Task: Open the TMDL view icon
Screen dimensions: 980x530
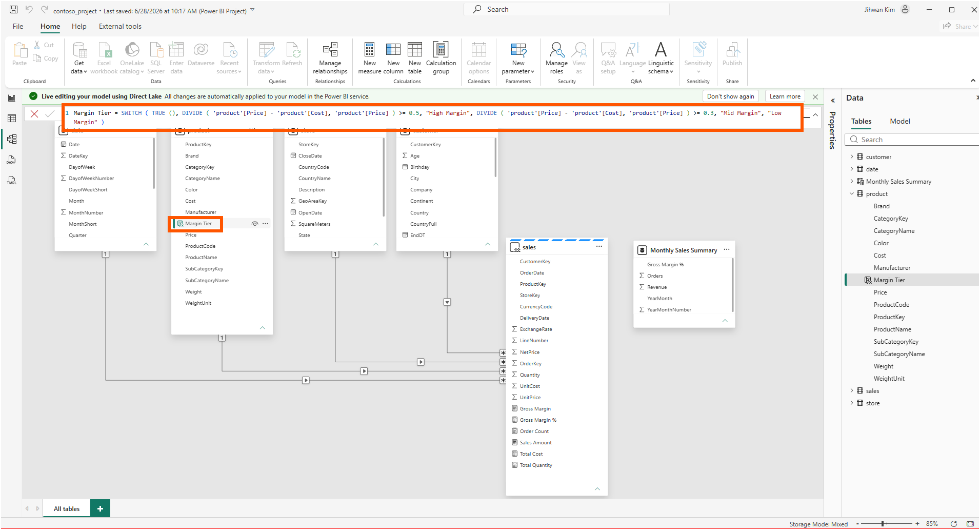Action: click(x=12, y=180)
